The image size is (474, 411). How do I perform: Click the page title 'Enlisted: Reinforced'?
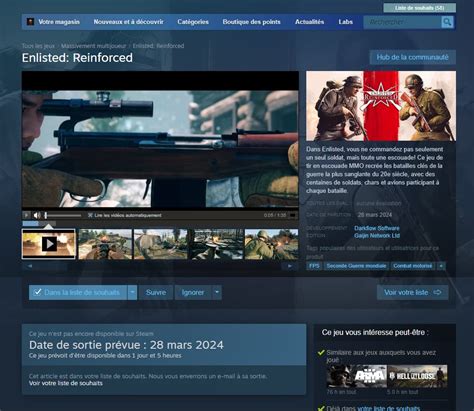pyautogui.click(x=77, y=58)
